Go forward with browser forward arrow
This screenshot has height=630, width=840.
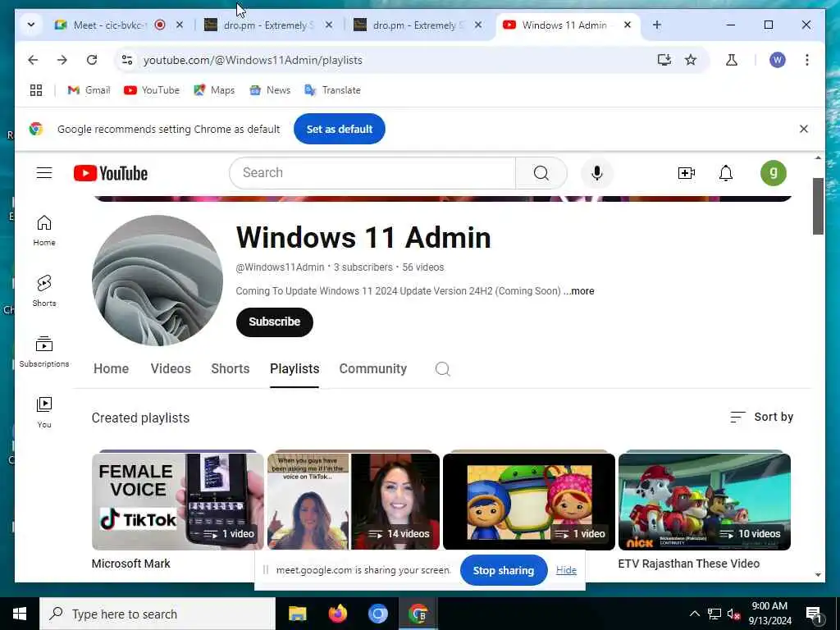point(62,60)
